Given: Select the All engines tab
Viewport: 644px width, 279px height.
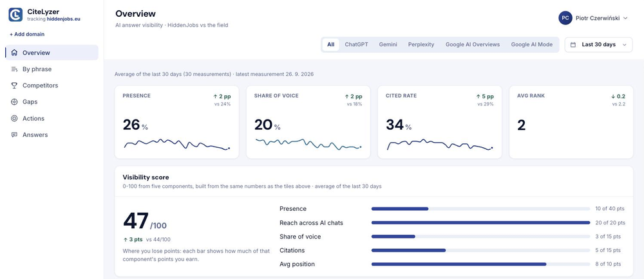Looking at the screenshot, I should pos(330,44).
